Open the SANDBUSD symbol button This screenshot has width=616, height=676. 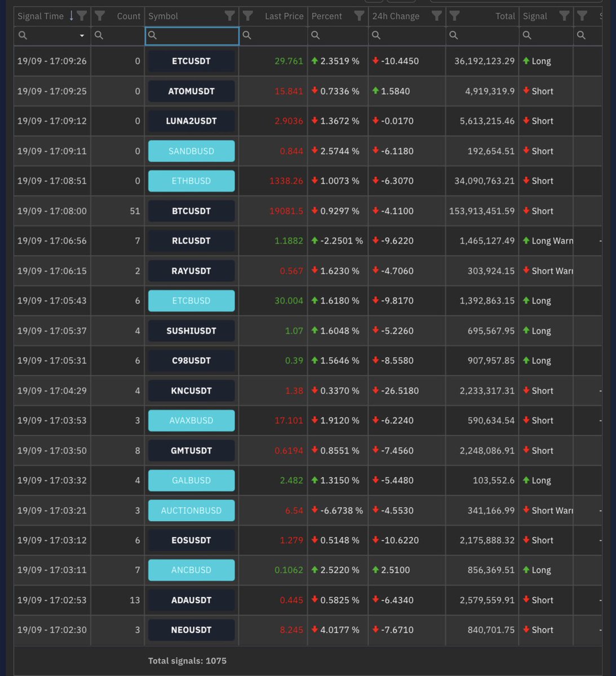(x=191, y=151)
